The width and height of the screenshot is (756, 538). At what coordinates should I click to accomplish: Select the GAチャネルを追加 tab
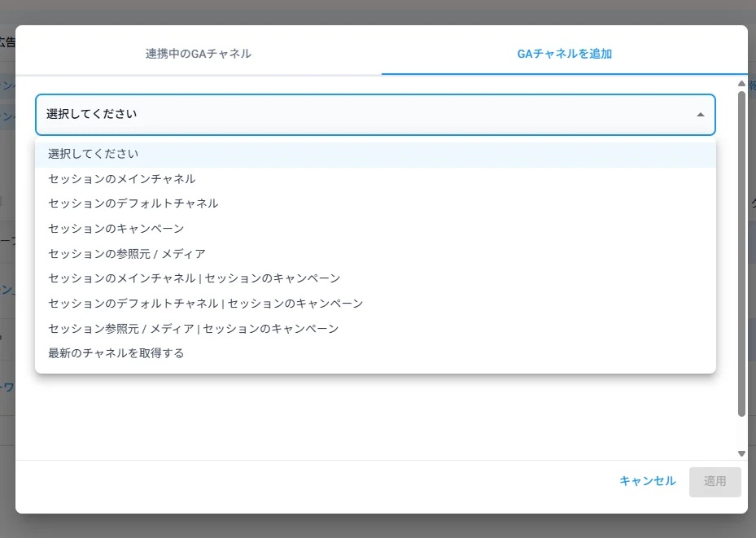[564, 54]
